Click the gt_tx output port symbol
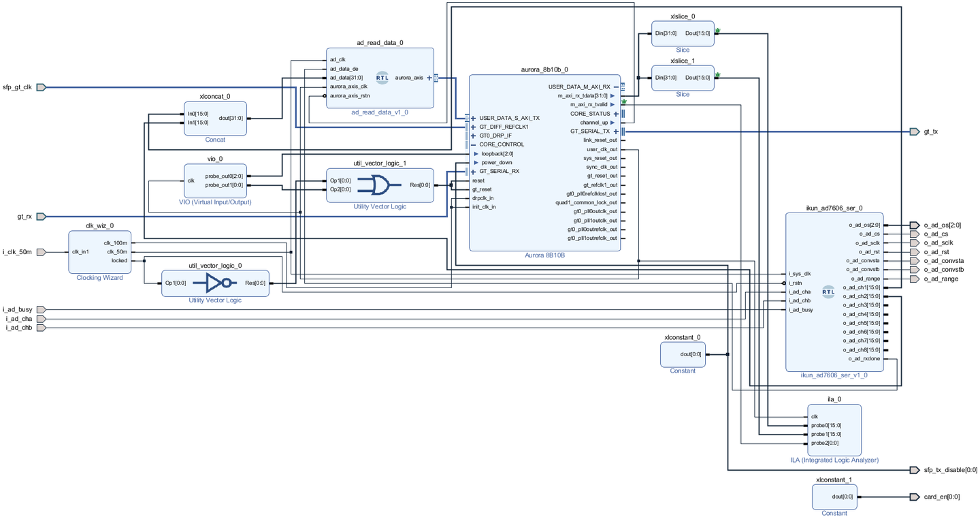 click(915, 131)
